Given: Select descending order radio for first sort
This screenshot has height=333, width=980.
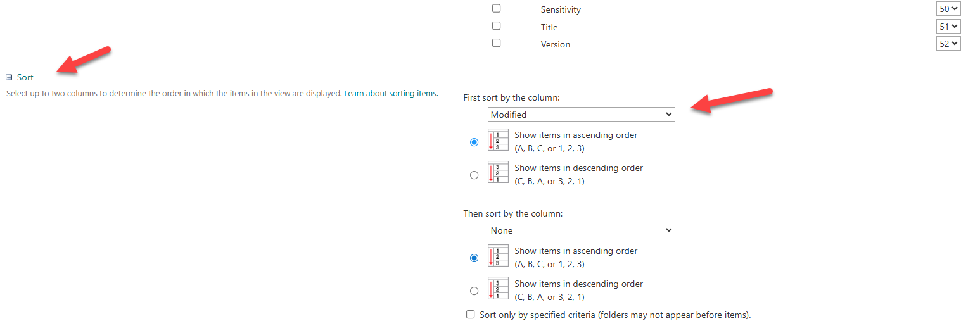Looking at the screenshot, I should (474, 175).
